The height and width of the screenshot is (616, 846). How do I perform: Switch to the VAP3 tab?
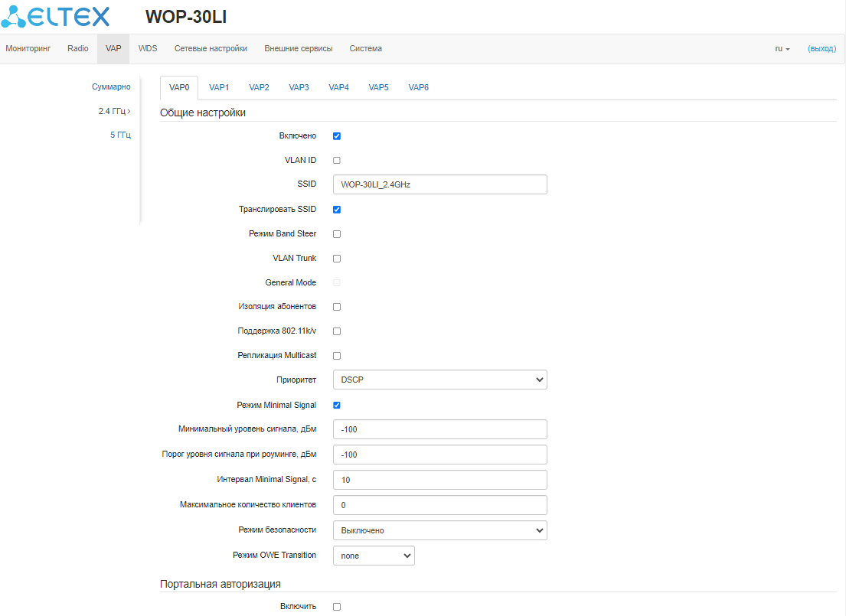click(x=299, y=87)
